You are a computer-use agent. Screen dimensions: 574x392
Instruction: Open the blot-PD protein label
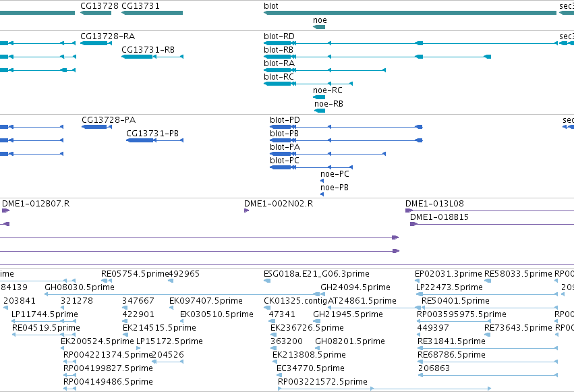tap(285, 120)
